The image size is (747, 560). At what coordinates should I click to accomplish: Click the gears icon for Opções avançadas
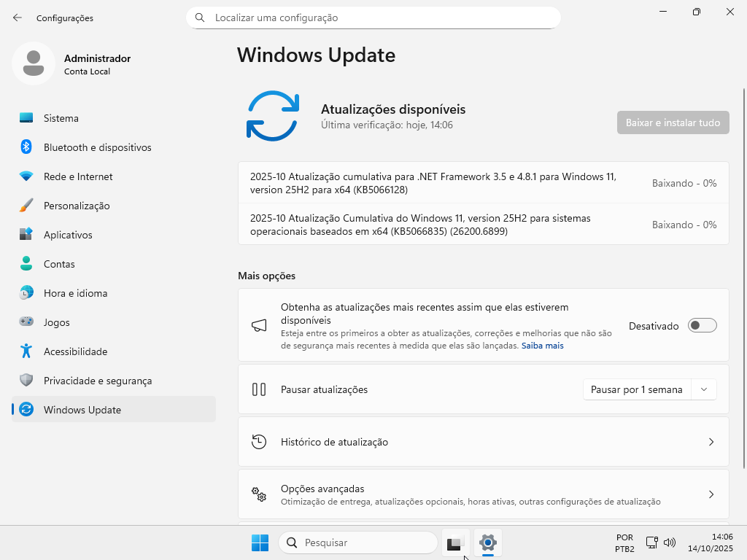(x=259, y=494)
